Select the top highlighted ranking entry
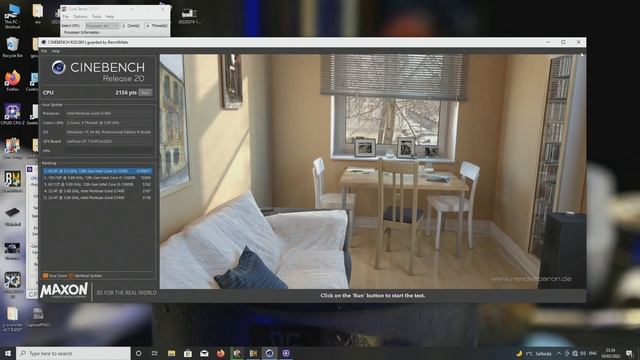 98,171
